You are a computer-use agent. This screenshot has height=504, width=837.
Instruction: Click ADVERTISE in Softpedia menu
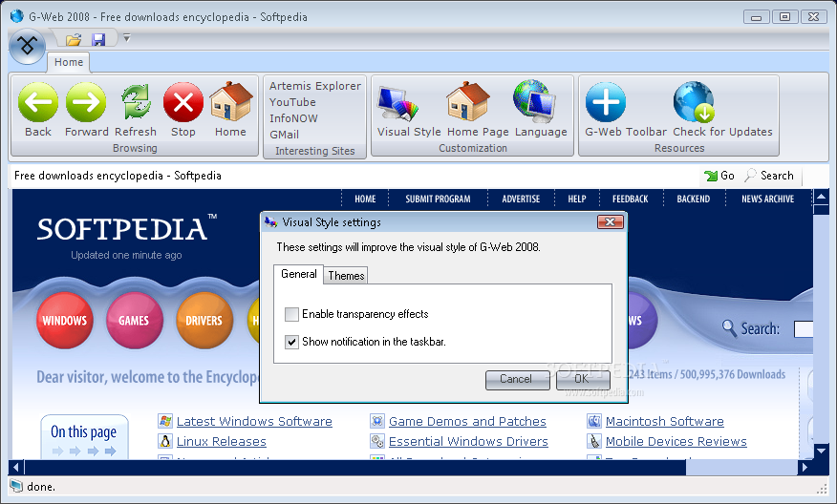(521, 199)
